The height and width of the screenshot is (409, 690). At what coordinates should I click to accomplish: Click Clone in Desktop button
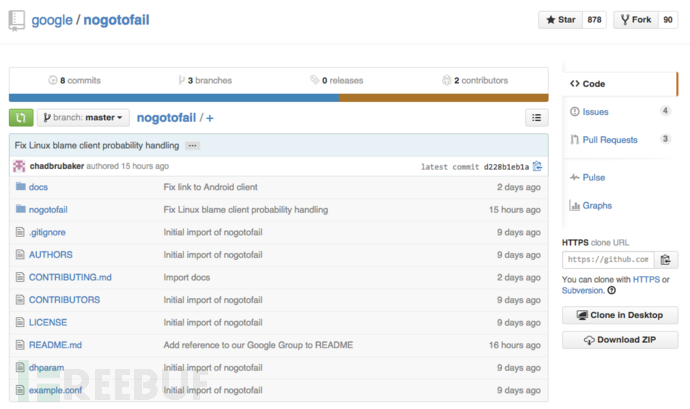click(x=620, y=315)
